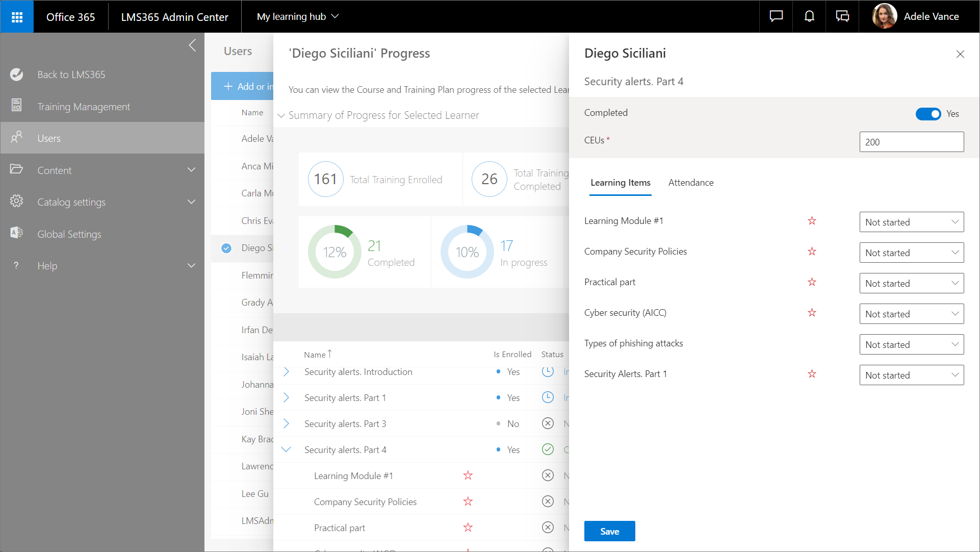Click the checkmark selecting Diego Si in user list
Image resolution: width=980 pixels, height=552 pixels.
226,248
